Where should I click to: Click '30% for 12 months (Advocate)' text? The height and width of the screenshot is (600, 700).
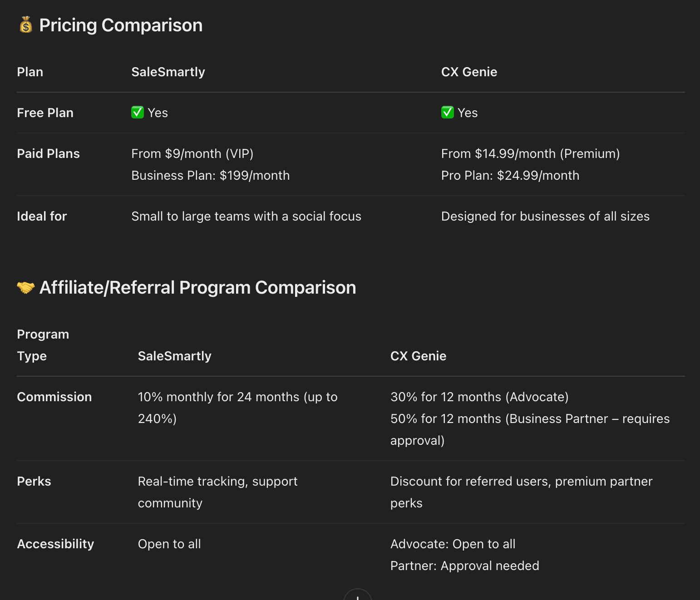click(479, 397)
